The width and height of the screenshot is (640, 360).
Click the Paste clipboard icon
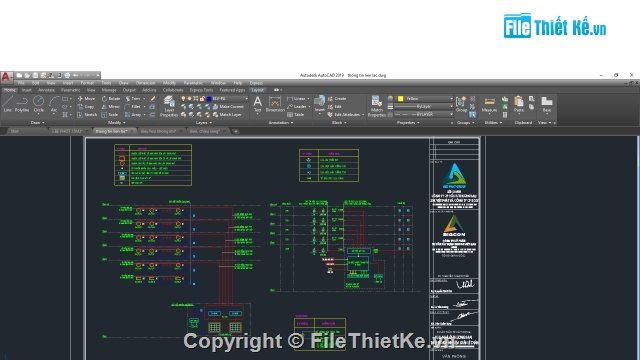(519, 104)
